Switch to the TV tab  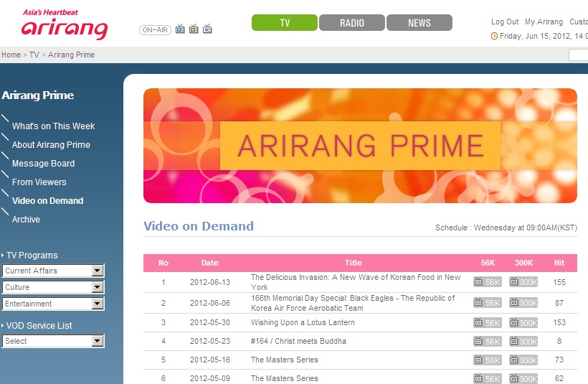coord(285,22)
